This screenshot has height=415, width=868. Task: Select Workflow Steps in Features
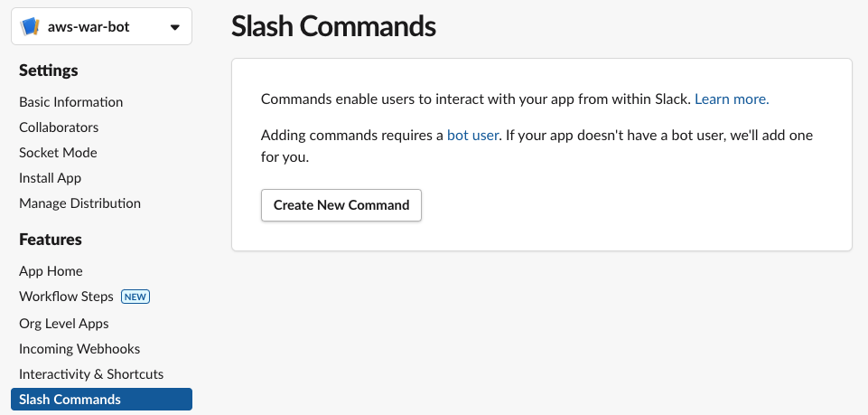point(66,297)
